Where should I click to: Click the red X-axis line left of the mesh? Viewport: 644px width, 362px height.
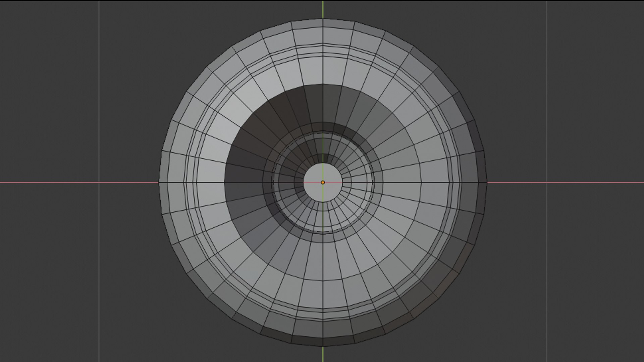coord(79,183)
